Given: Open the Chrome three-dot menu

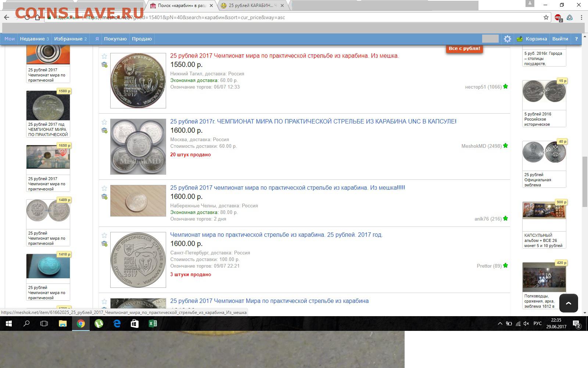Looking at the screenshot, I should [581, 17].
